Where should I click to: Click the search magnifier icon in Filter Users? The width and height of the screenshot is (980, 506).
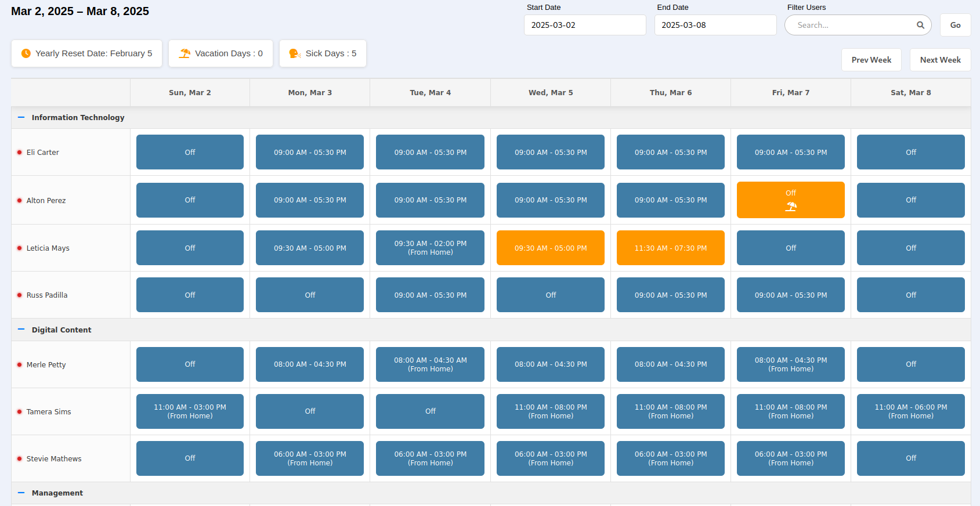coord(920,25)
